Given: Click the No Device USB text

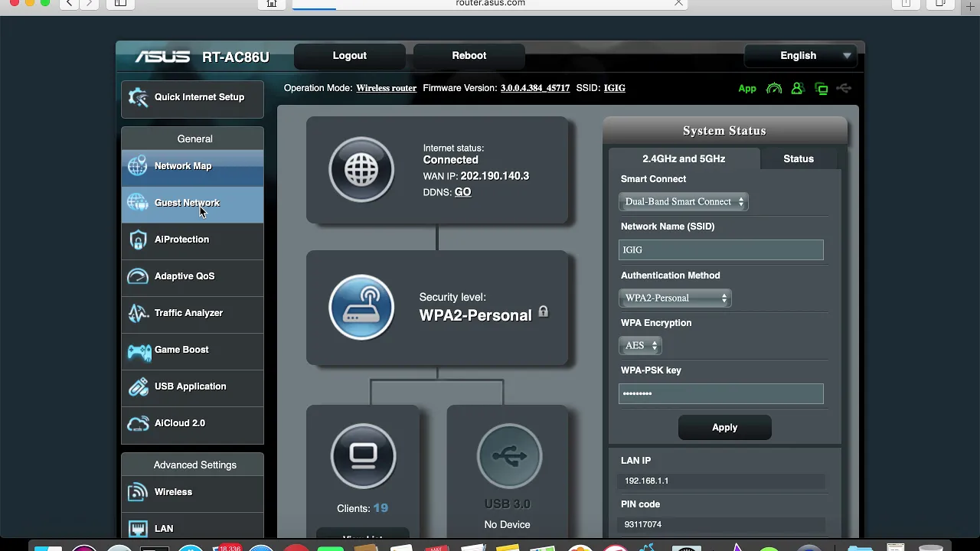Looking at the screenshot, I should [507, 525].
